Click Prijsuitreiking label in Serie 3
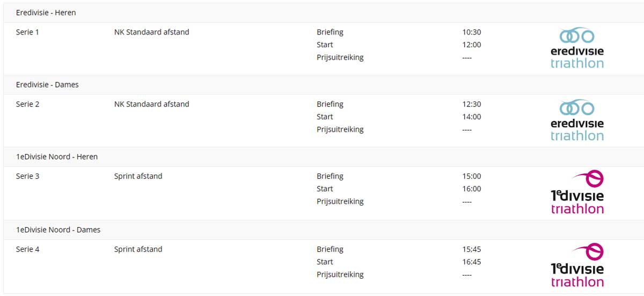The width and height of the screenshot is (644, 296). tap(340, 201)
